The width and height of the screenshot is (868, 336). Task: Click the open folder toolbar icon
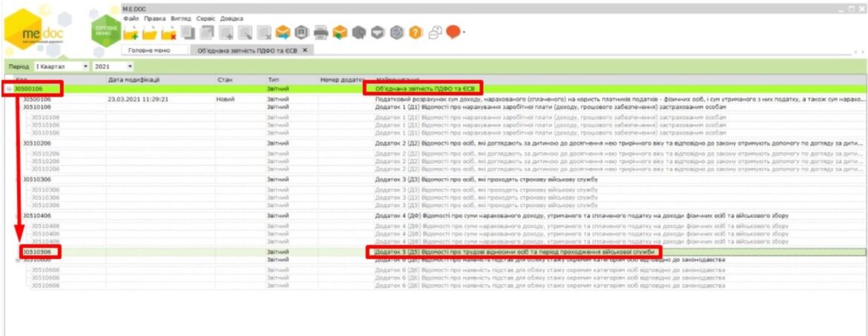tap(150, 34)
